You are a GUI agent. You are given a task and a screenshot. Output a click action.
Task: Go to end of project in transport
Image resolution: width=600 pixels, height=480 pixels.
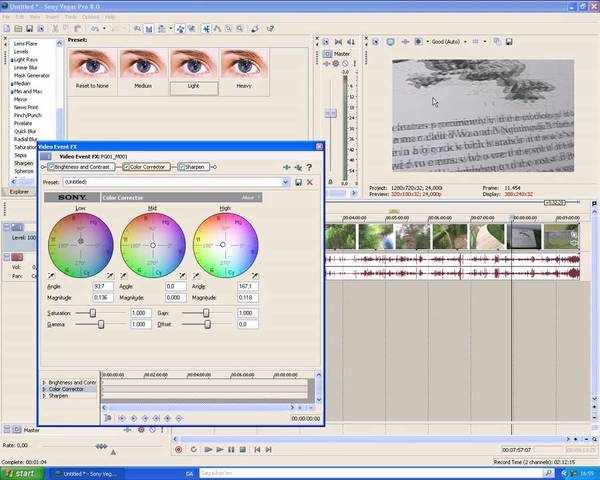pyautogui.click(x=269, y=449)
